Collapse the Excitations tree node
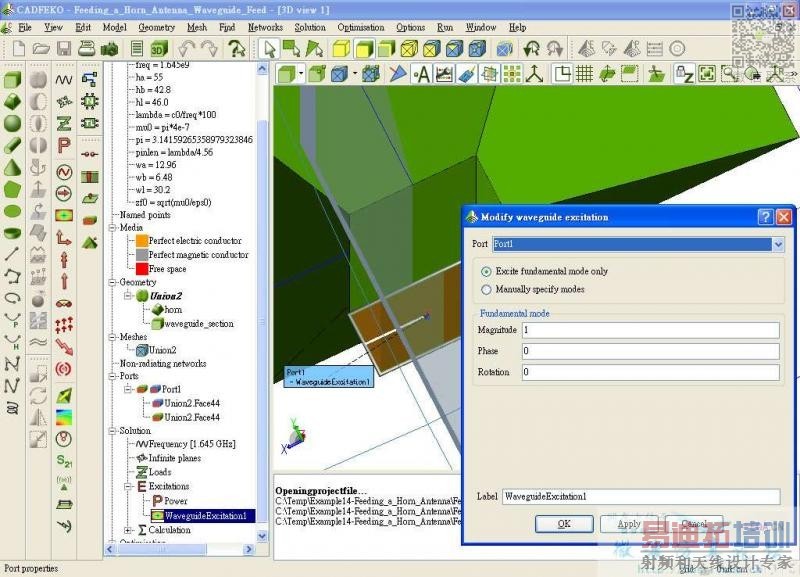800x577 pixels. point(128,486)
